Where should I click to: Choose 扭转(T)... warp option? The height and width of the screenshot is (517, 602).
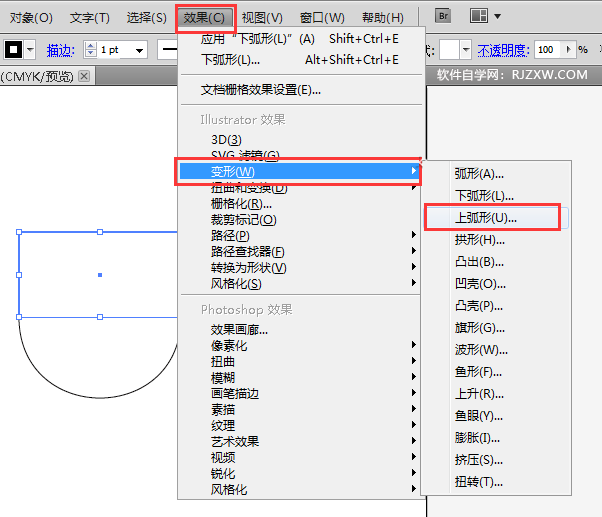496,482
